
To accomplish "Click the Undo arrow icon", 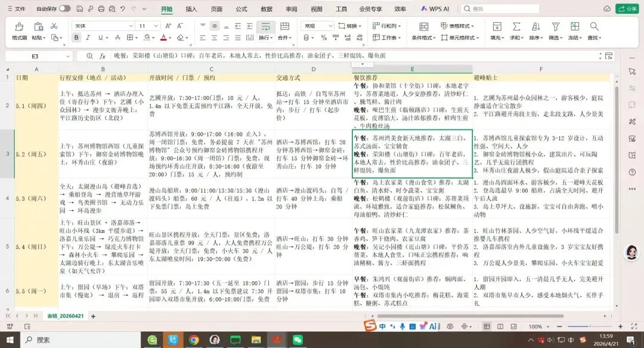I will tap(122, 8).
